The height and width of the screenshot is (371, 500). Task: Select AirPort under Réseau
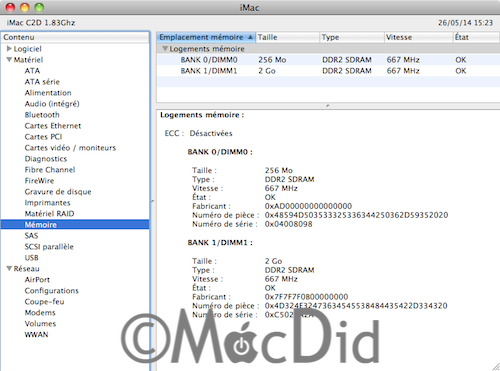37,280
